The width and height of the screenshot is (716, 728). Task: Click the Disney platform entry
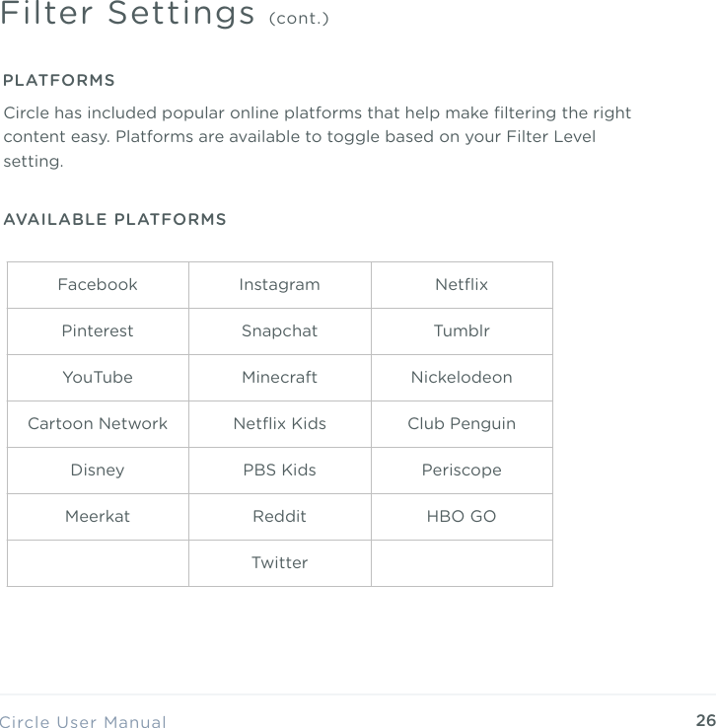click(98, 471)
